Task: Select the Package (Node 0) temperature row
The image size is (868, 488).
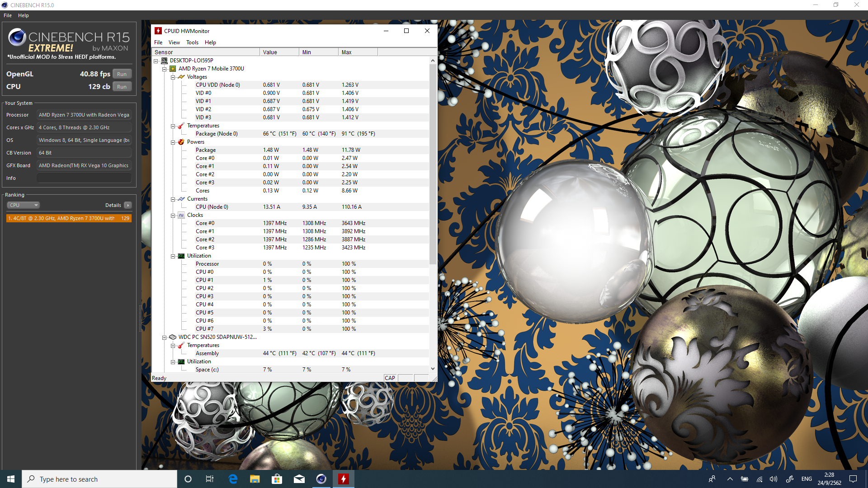Action: click(290, 134)
